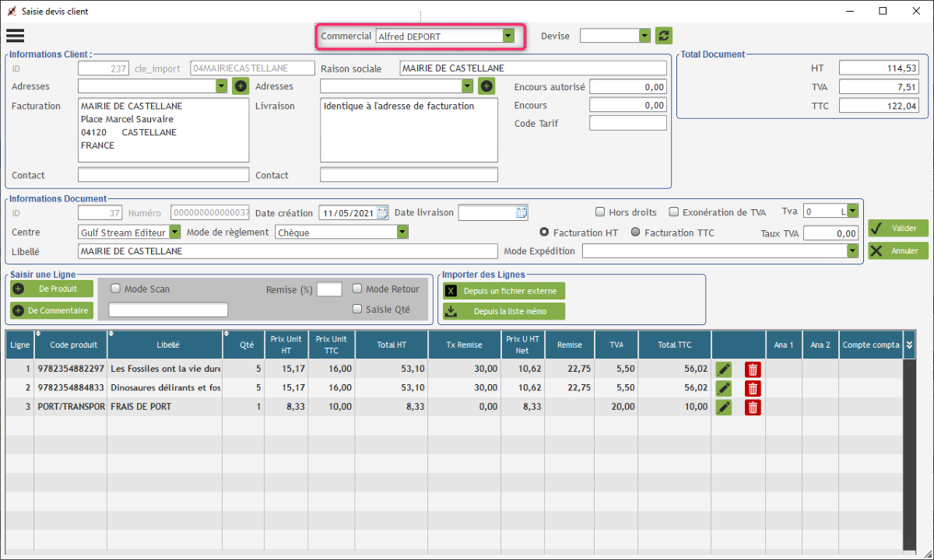Click the double-chevron icon in the table header
This screenshot has width=934, height=560.
coord(908,345)
